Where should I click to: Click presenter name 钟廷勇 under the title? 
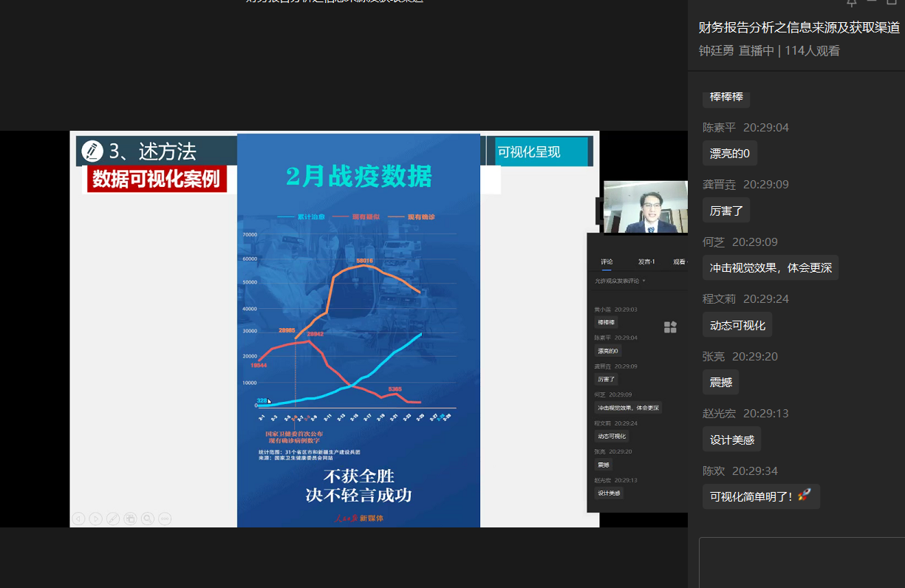[716, 51]
